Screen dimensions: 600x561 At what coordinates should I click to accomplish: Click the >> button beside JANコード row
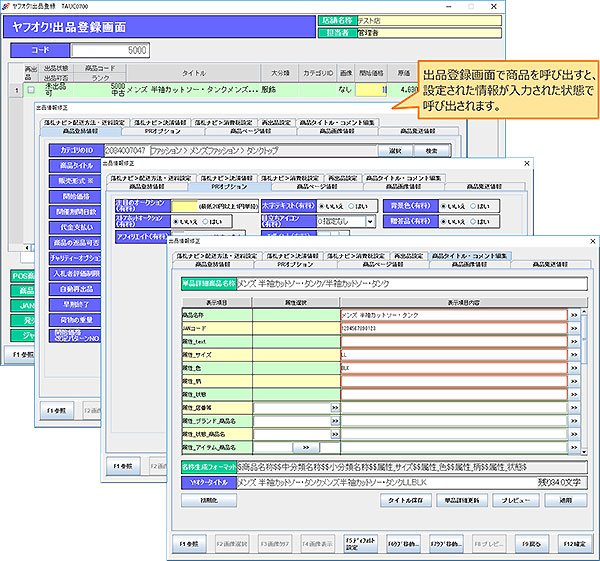click(x=573, y=328)
